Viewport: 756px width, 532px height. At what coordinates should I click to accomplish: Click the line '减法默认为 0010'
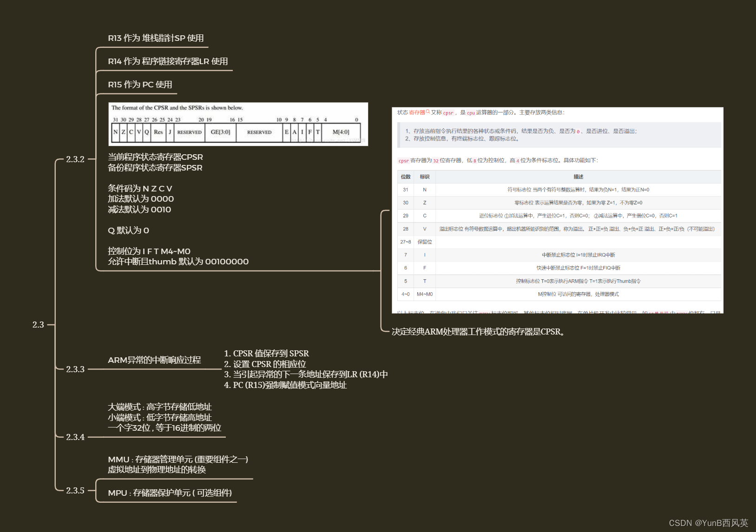point(139,210)
